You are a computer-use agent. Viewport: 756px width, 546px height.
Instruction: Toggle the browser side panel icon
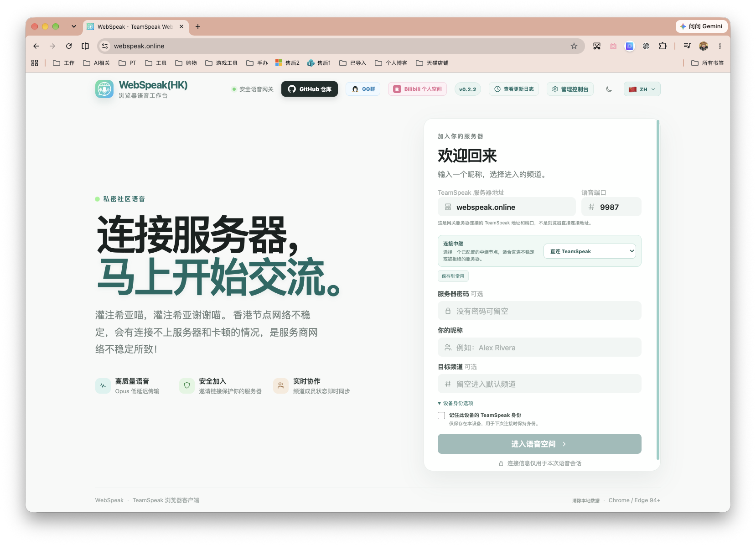tap(85, 46)
